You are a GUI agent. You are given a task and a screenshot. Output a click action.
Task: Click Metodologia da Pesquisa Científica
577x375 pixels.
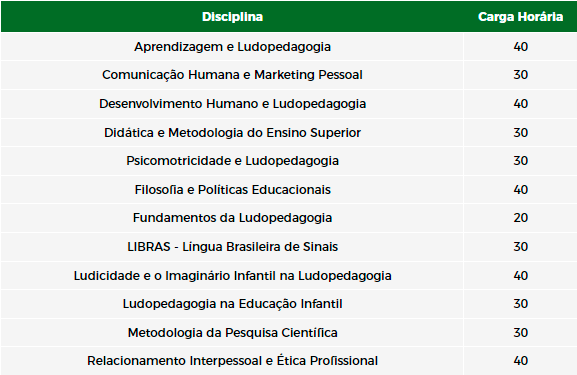tap(232, 333)
